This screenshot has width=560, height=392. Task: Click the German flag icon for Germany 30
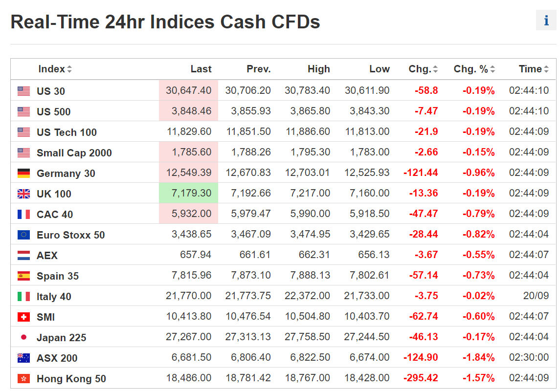point(23,173)
